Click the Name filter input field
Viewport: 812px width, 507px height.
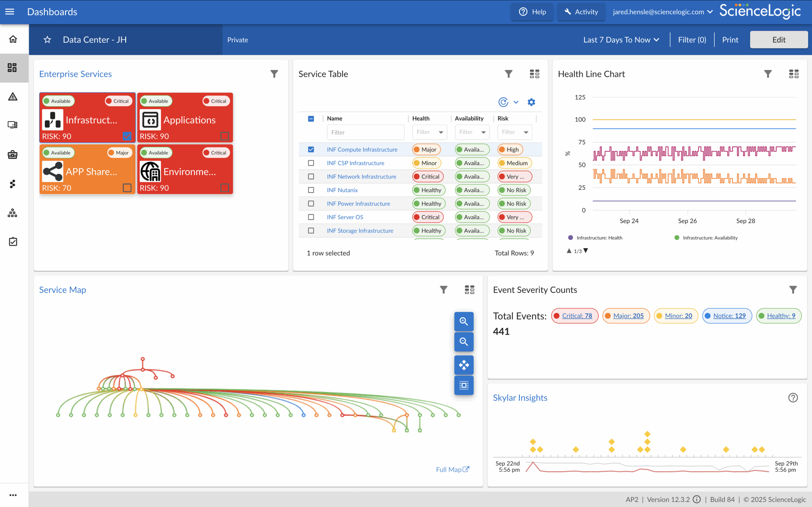(x=365, y=132)
